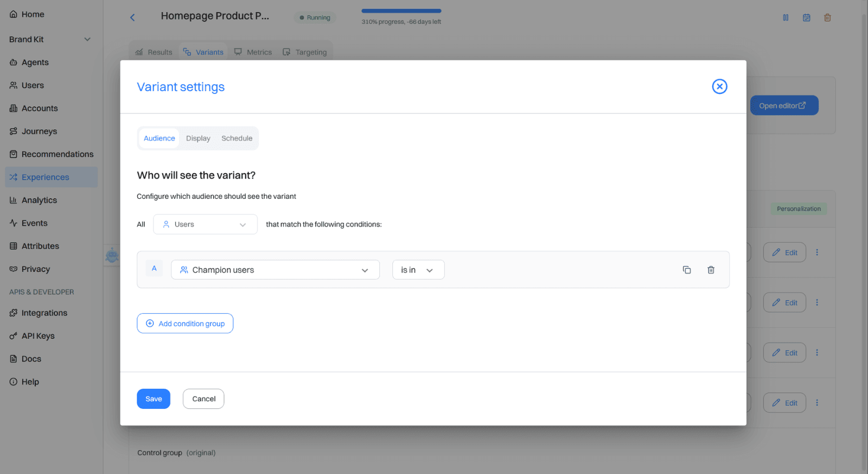Close the Variant settings dialog
This screenshot has height=474, width=868.
point(719,86)
